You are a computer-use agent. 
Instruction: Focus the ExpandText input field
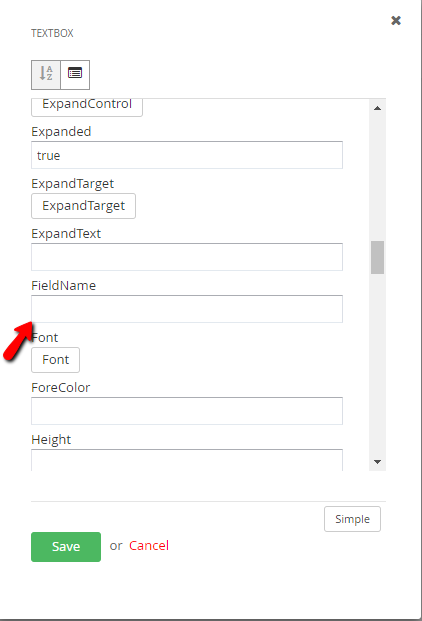point(187,257)
